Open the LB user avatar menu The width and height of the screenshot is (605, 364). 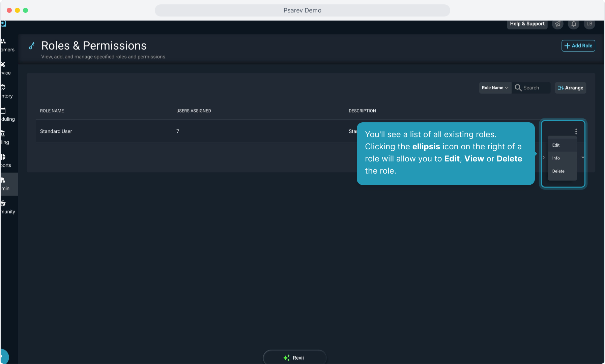point(589,24)
